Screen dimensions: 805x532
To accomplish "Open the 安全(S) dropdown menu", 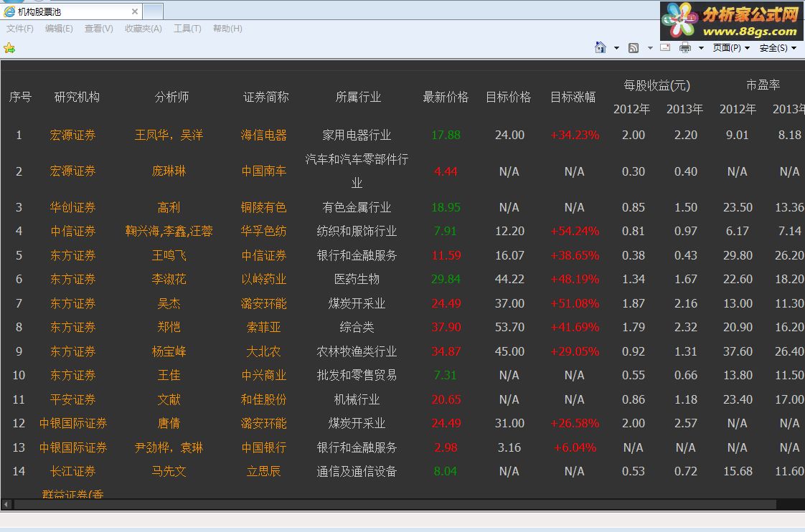I will click(x=778, y=48).
